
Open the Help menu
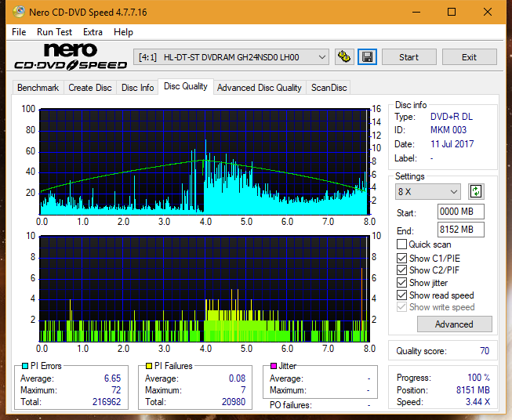point(123,32)
